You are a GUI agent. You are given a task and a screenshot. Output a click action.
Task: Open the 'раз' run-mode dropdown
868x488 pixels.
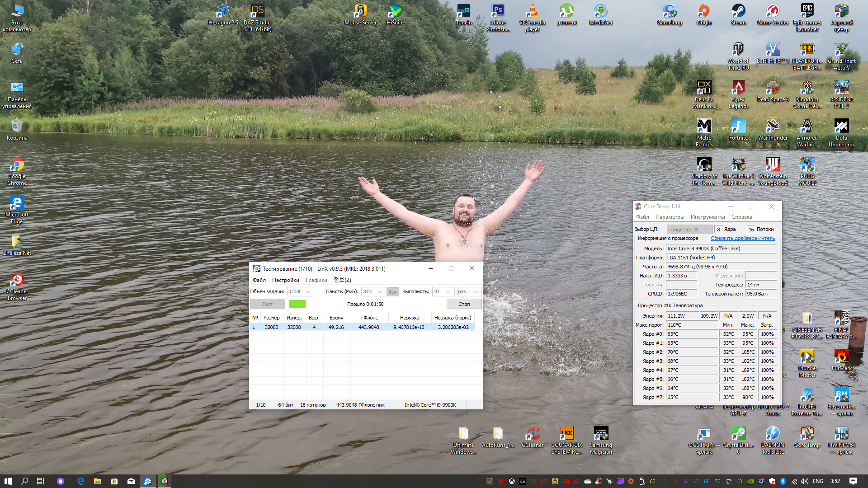[475, 291]
